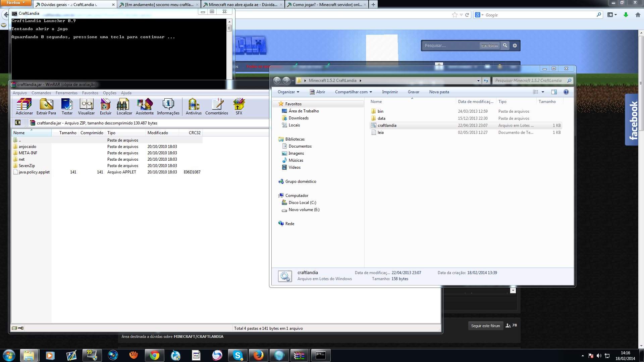Screen dimensions: 644x362
Task: Click the Testar archive icon
Action: click(67, 107)
